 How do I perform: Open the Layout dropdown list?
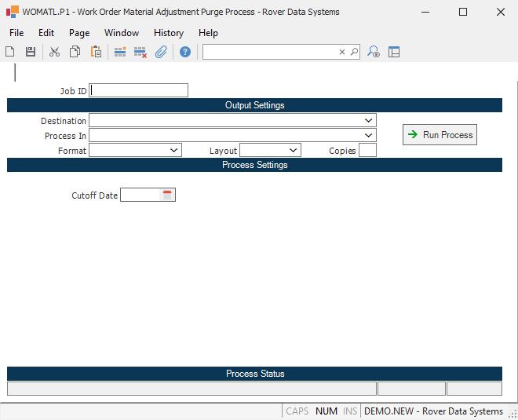click(294, 150)
